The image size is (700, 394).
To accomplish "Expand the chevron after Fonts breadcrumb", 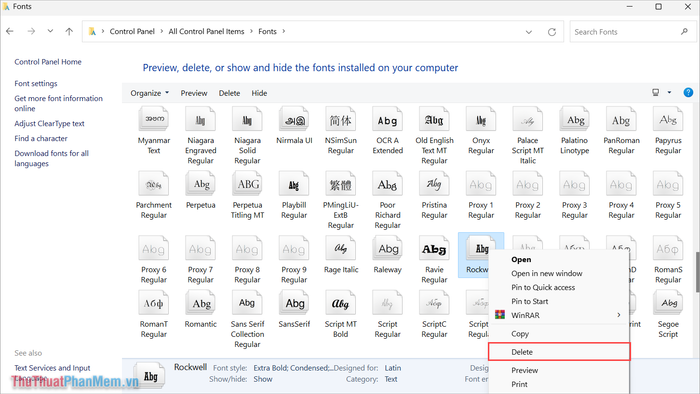I will (283, 31).
